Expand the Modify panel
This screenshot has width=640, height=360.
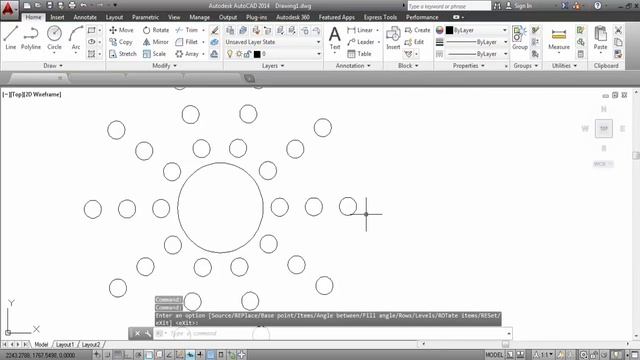tap(164, 66)
